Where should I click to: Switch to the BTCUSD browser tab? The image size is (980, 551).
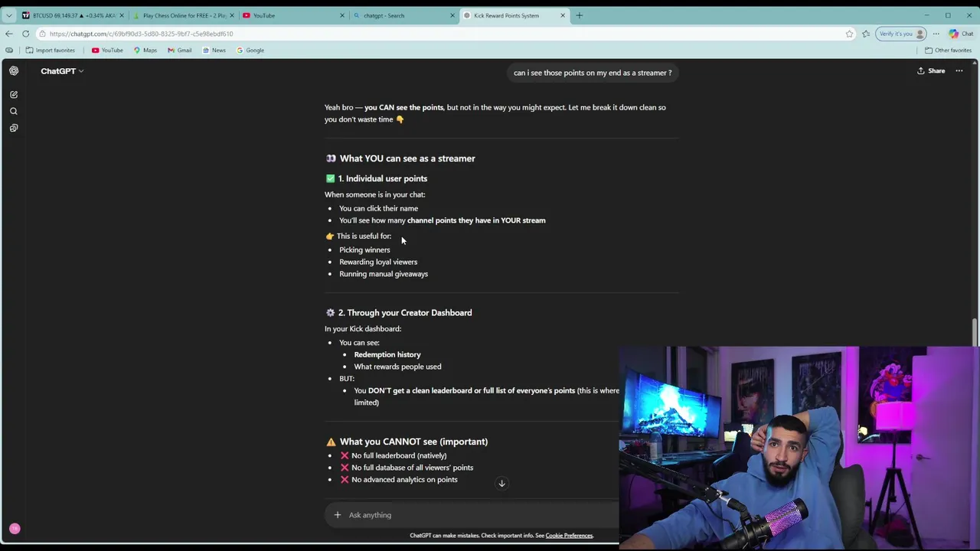tap(73, 15)
